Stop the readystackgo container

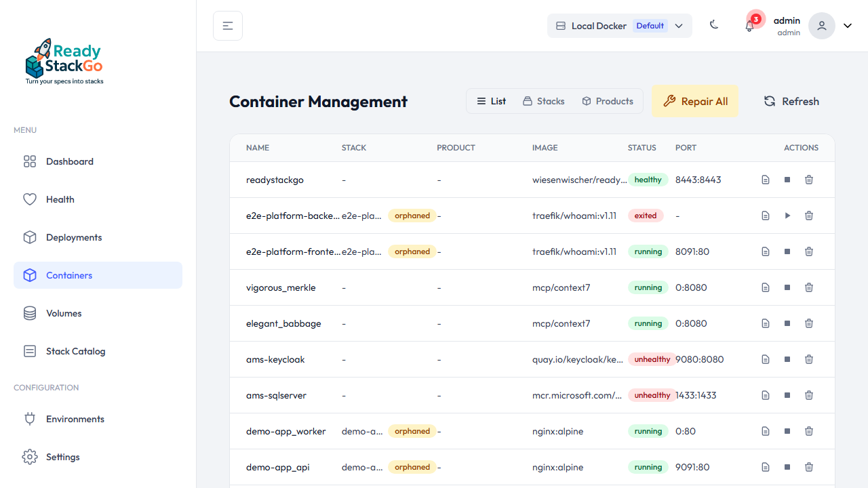(x=787, y=180)
